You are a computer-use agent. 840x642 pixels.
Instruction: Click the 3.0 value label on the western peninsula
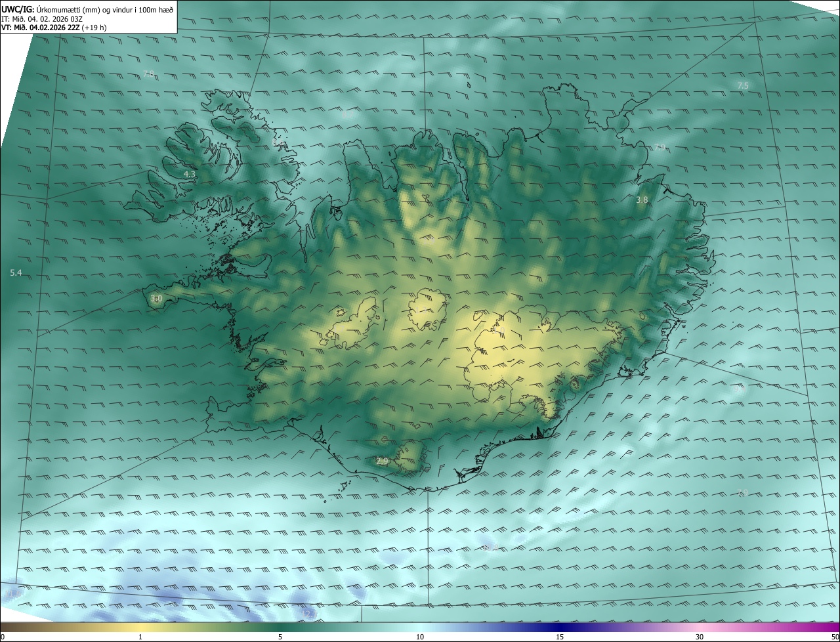pos(156,299)
